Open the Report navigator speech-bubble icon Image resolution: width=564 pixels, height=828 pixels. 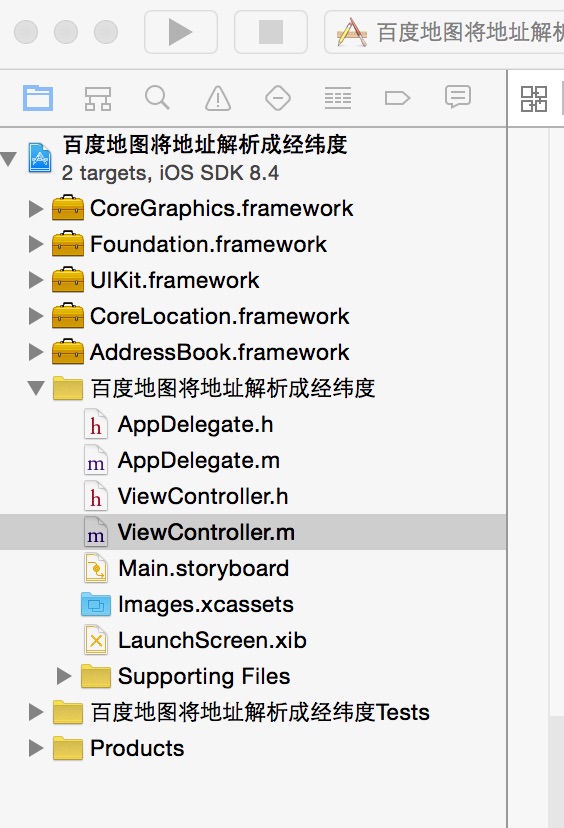click(x=458, y=98)
